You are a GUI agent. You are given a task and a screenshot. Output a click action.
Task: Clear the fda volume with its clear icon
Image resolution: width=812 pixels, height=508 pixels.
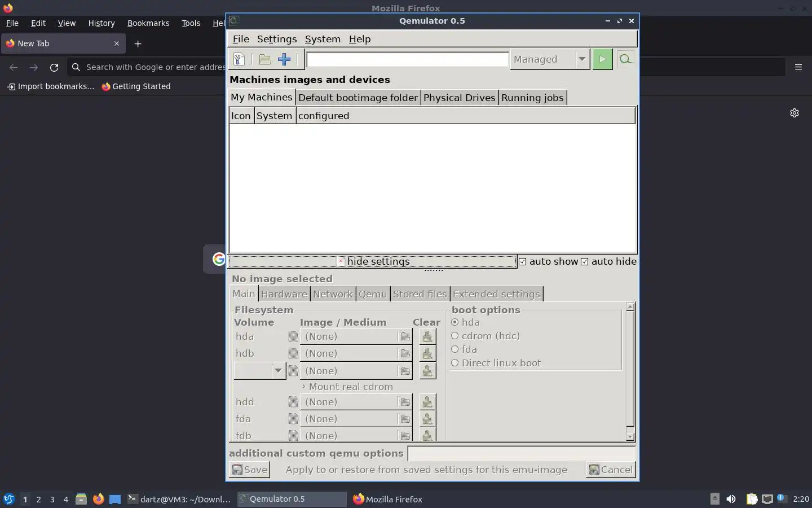[427, 419]
